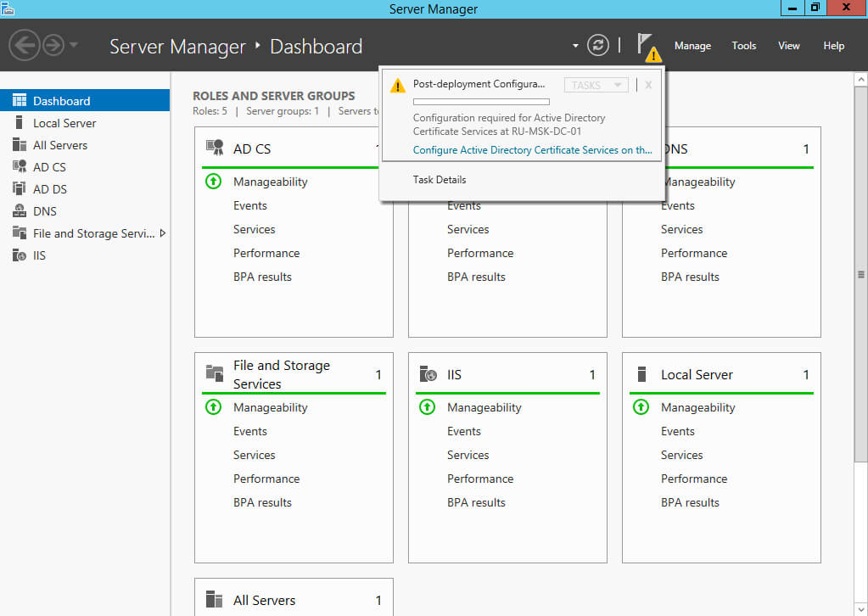Click the warning icon in the notification

pyautogui.click(x=397, y=86)
